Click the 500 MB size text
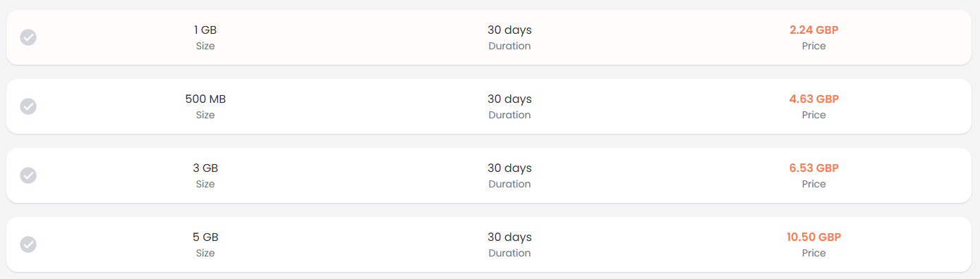Screen dimensions: 980x279 tap(205, 99)
